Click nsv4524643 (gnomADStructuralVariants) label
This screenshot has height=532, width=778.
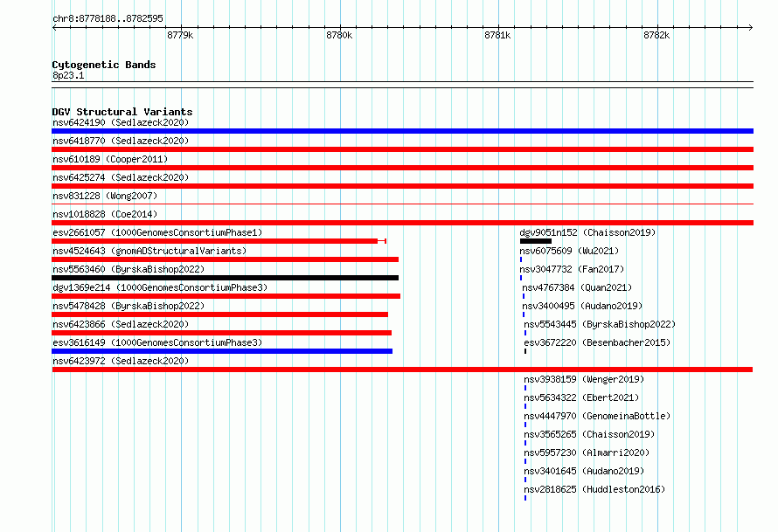pos(149,251)
